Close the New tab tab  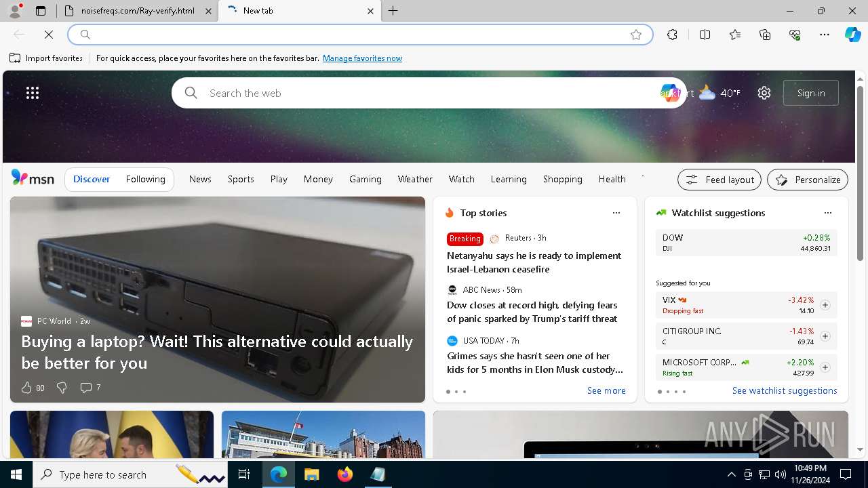click(x=370, y=11)
